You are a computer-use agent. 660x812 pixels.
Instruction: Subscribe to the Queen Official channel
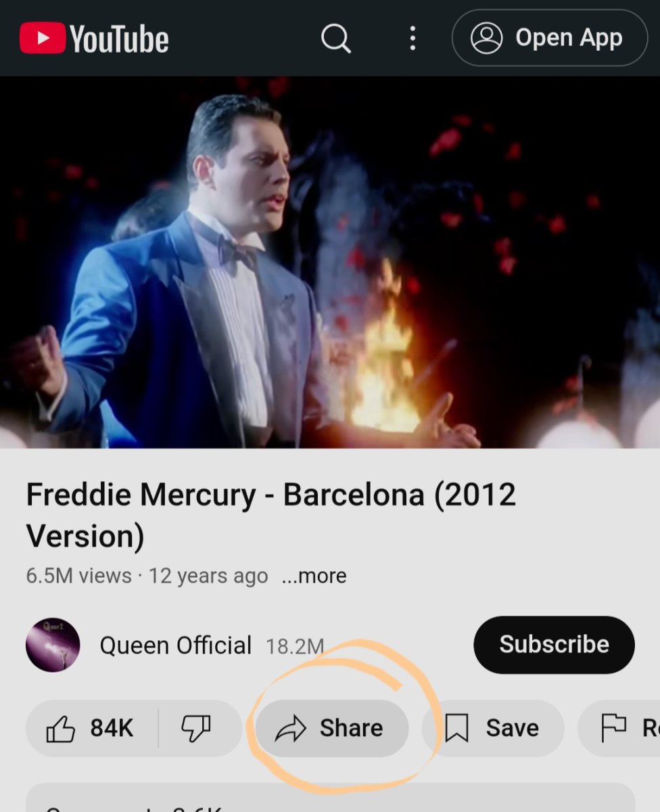point(554,644)
